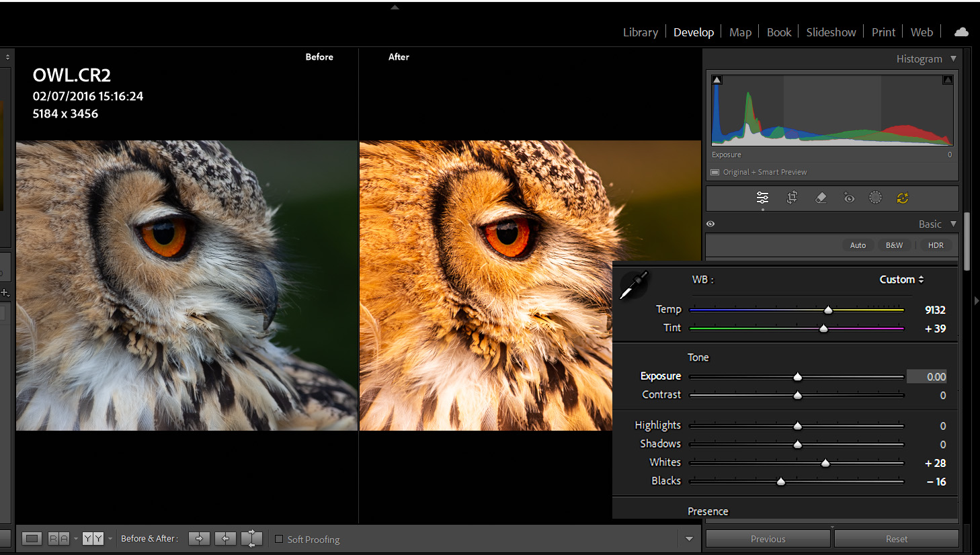Click the Tint value +39
The width and height of the screenshot is (980, 555).
click(935, 329)
